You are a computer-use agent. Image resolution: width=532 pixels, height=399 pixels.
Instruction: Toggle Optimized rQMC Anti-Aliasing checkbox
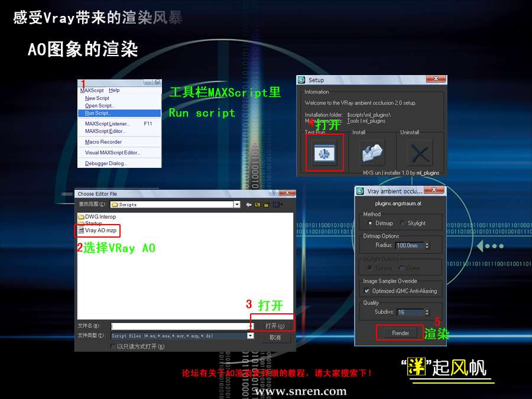[x=366, y=291]
